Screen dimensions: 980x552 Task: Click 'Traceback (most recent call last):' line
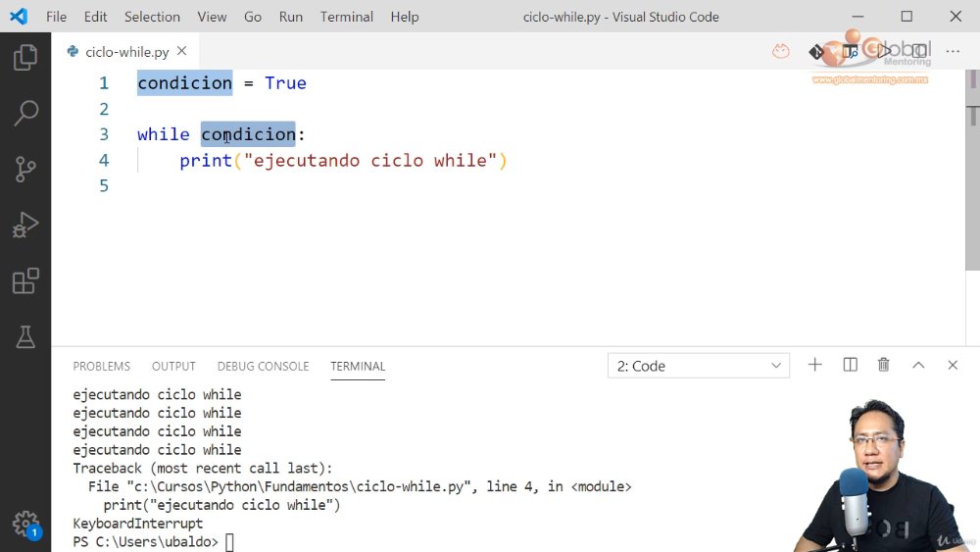203,469
